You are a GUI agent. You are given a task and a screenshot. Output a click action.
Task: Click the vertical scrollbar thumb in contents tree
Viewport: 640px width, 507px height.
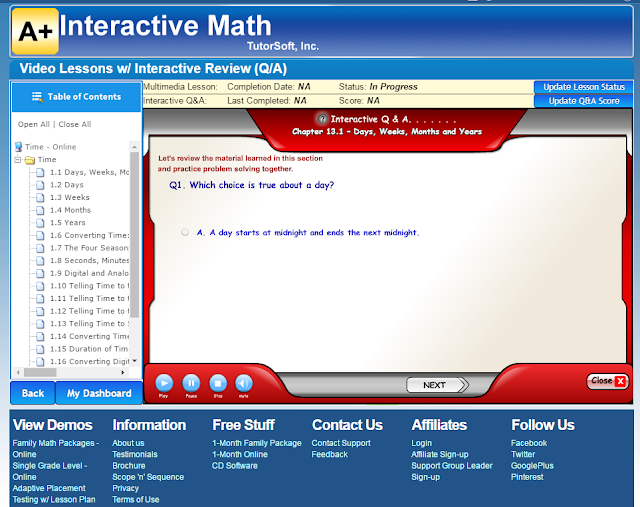tap(134, 235)
